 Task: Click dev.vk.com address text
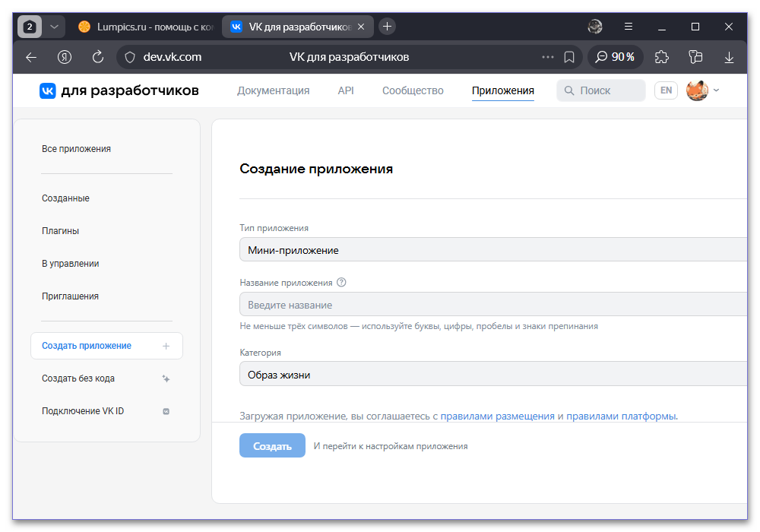pyautogui.click(x=172, y=57)
